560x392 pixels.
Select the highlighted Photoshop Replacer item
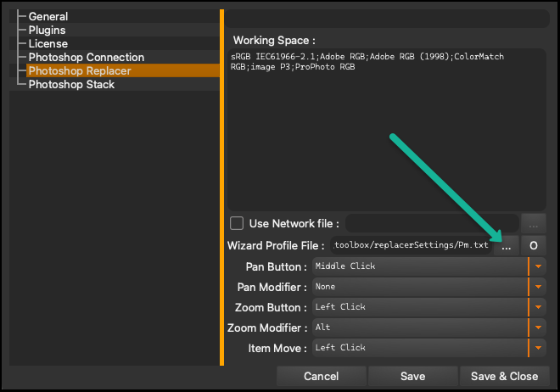point(123,70)
